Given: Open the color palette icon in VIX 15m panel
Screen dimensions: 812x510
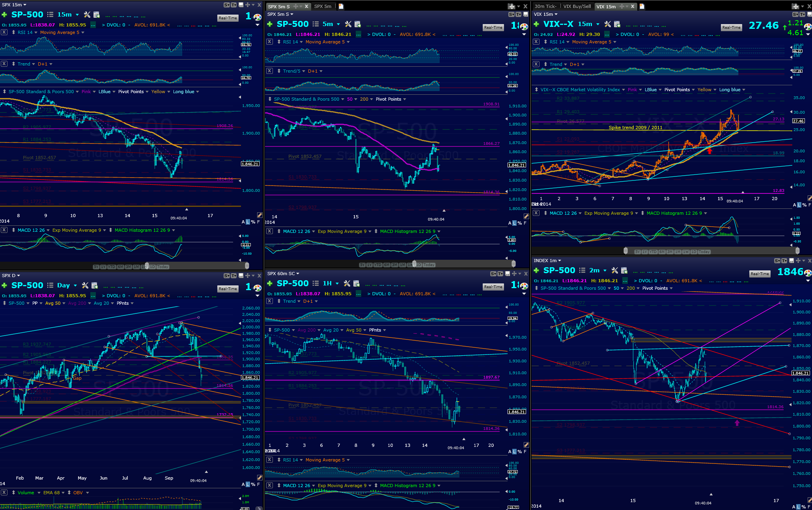Looking at the screenshot, I should (x=808, y=27).
